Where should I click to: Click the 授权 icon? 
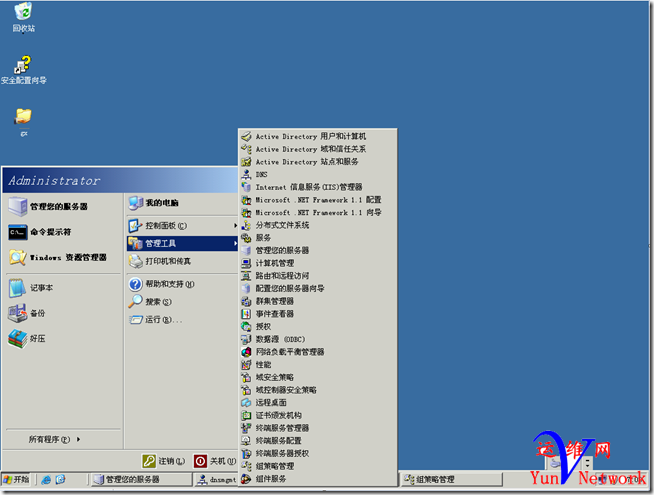pyautogui.click(x=246, y=327)
